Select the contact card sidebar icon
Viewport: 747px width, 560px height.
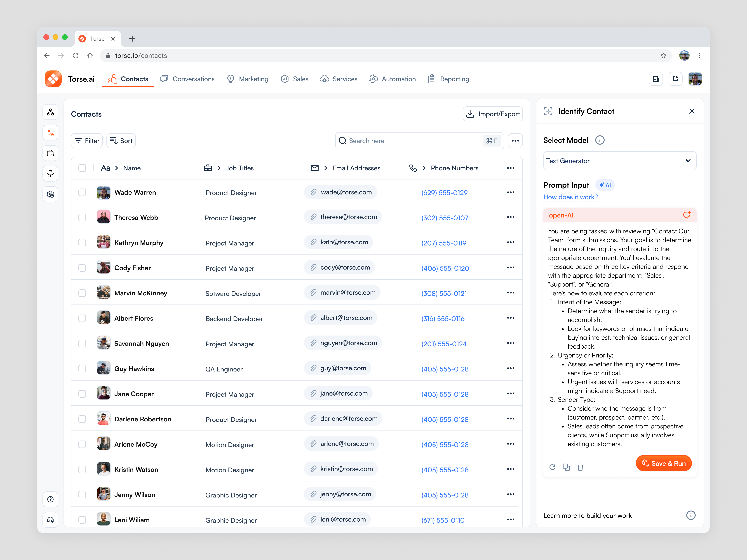(50, 132)
